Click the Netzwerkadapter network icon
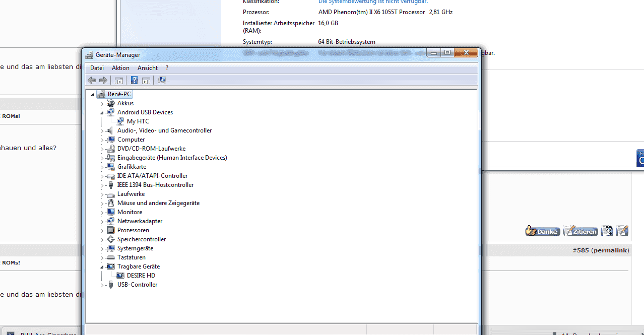 click(x=111, y=221)
